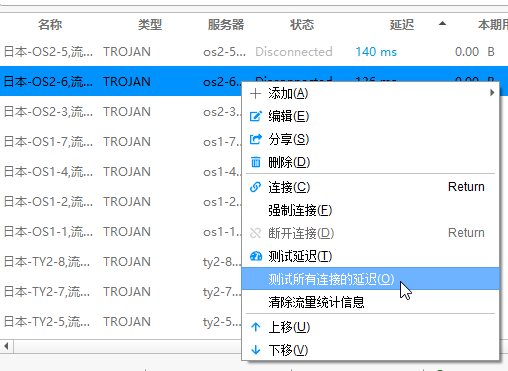Click the edit pencil icon next to 编辑(E)

[255, 116]
